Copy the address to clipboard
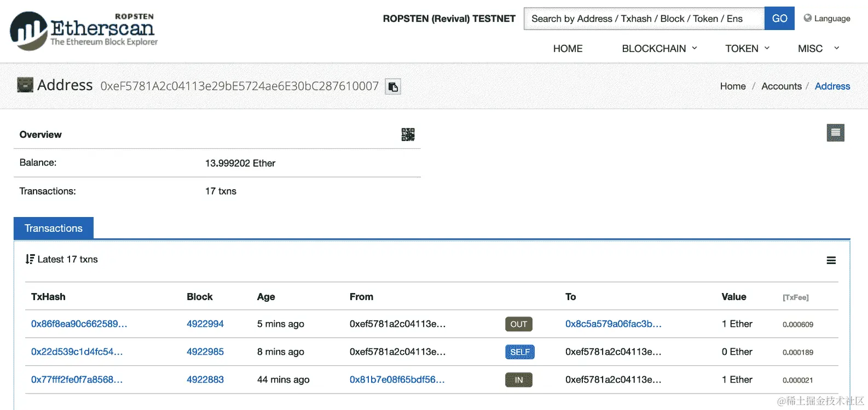The image size is (868, 410). tap(393, 86)
